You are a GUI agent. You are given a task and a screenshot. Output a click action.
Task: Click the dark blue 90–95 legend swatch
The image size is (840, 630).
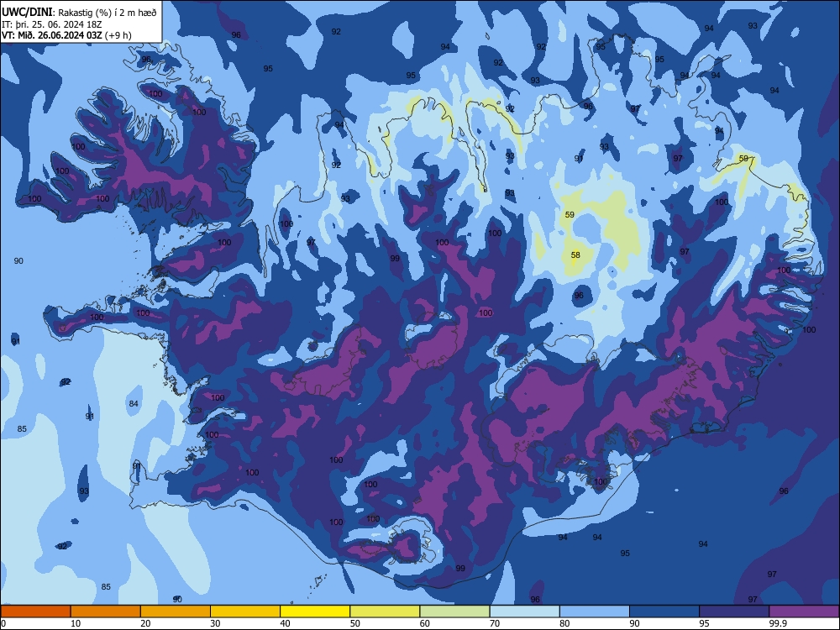pyautogui.click(x=664, y=612)
